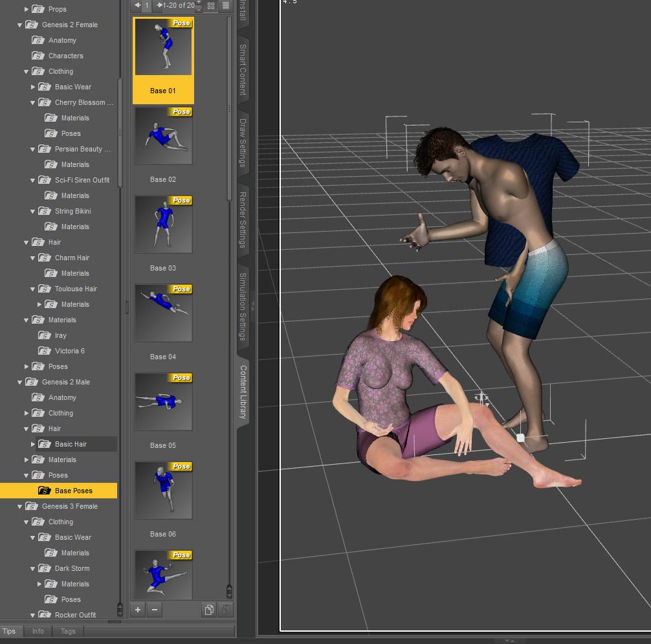
Task: Click the Props folder icon
Action: [38, 9]
